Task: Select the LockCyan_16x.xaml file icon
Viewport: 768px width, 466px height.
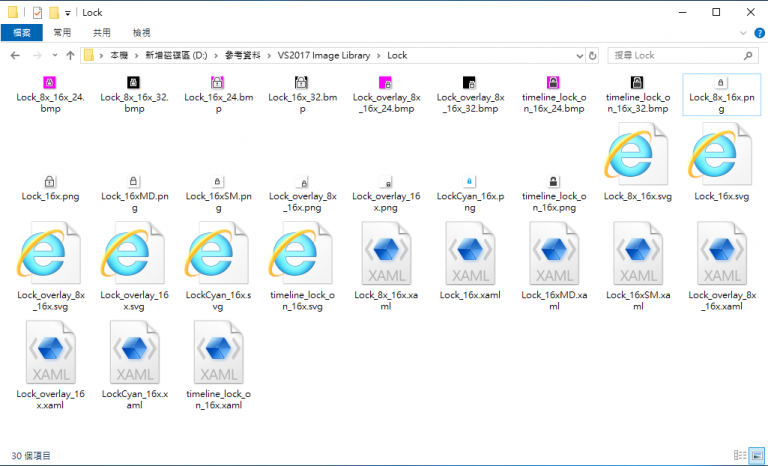Action: point(135,352)
